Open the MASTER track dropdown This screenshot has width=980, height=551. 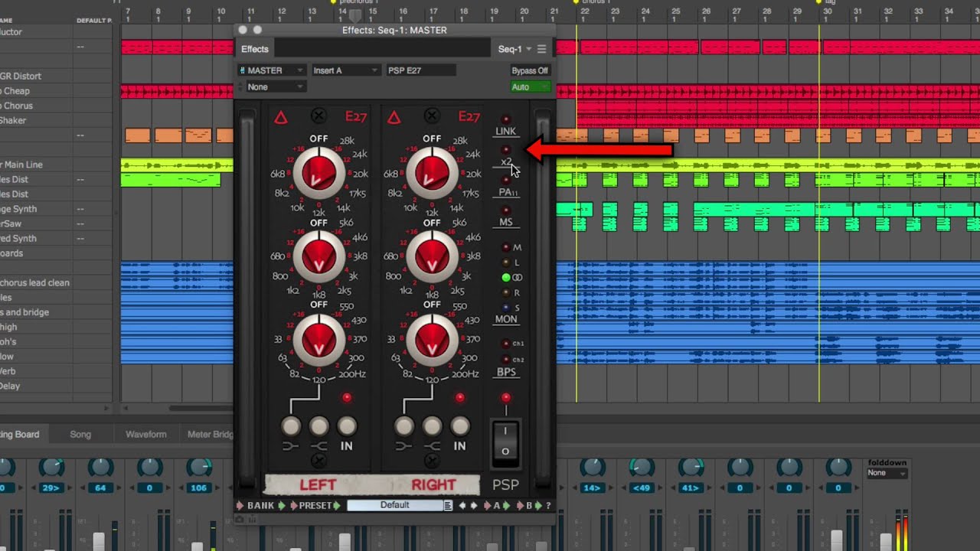(272, 70)
